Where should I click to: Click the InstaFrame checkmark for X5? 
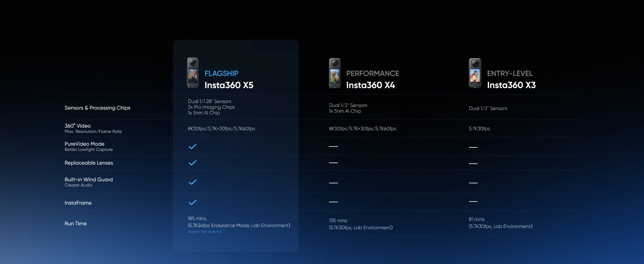coord(192,202)
